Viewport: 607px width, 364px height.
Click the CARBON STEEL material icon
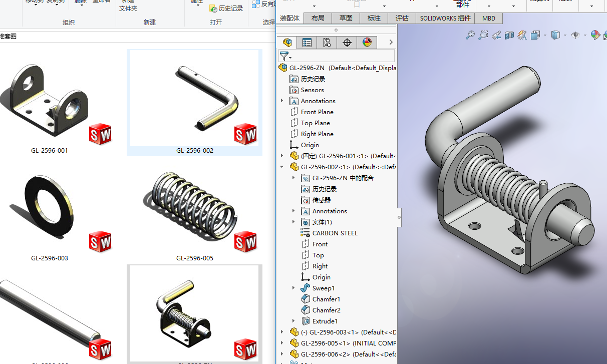pos(306,233)
